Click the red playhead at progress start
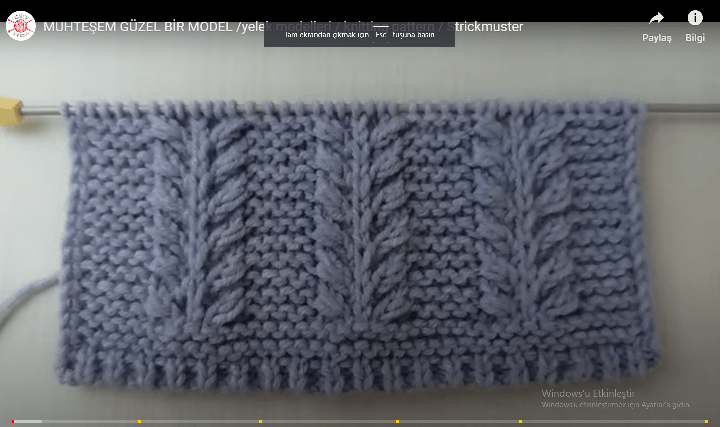The image size is (725, 427). pos(12,422)
